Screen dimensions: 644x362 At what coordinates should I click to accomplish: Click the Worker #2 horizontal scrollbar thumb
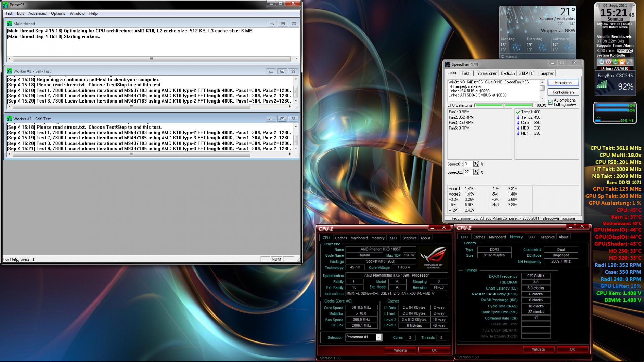click(x=131, y=154)
